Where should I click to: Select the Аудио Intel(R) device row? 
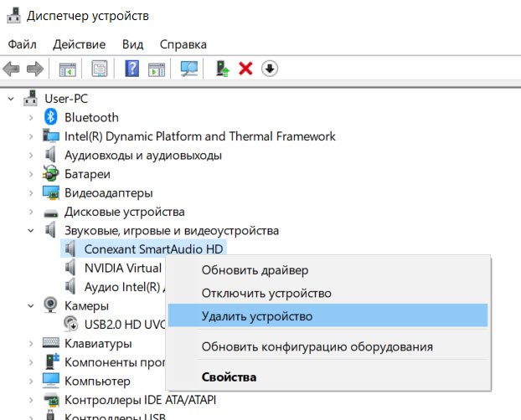[x=125, y=286]
